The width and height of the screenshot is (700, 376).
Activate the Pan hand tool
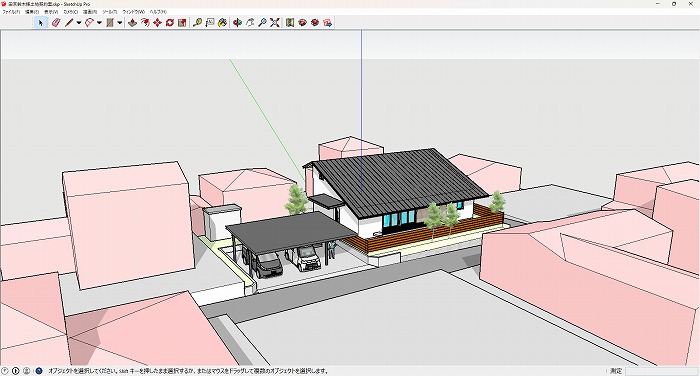coord(250,23)
